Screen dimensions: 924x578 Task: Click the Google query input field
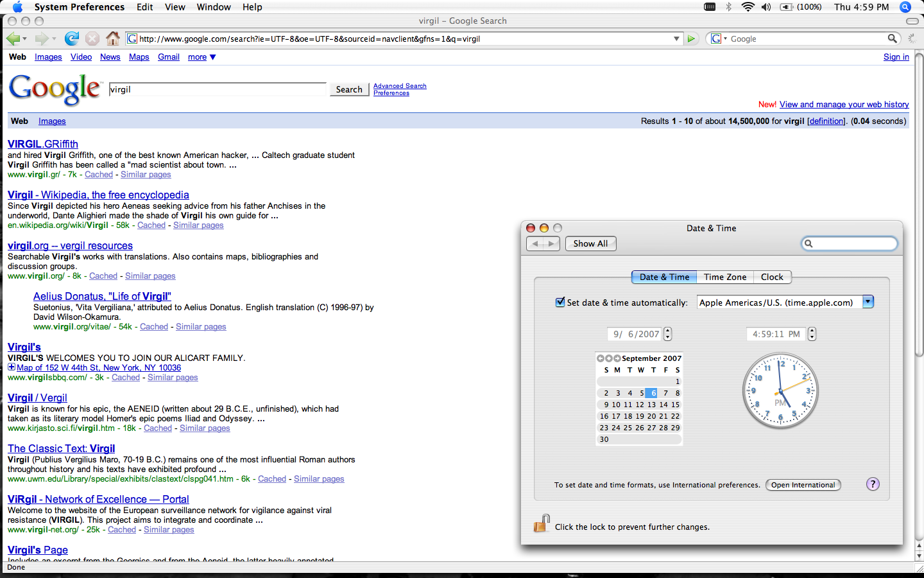(218, 89)
